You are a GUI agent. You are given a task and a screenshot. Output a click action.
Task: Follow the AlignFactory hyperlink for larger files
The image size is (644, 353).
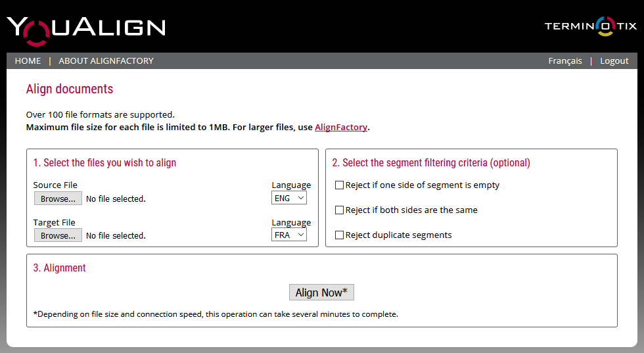[340, 128]
